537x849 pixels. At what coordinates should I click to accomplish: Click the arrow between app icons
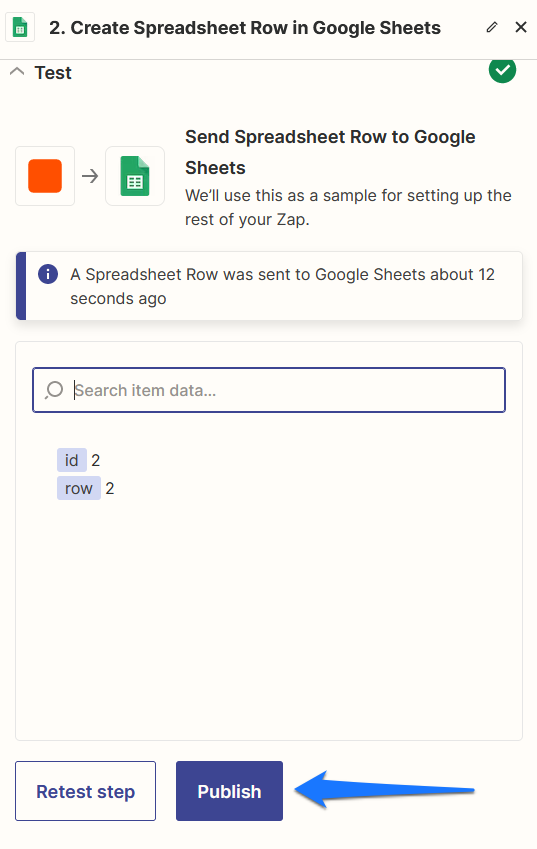90,176
